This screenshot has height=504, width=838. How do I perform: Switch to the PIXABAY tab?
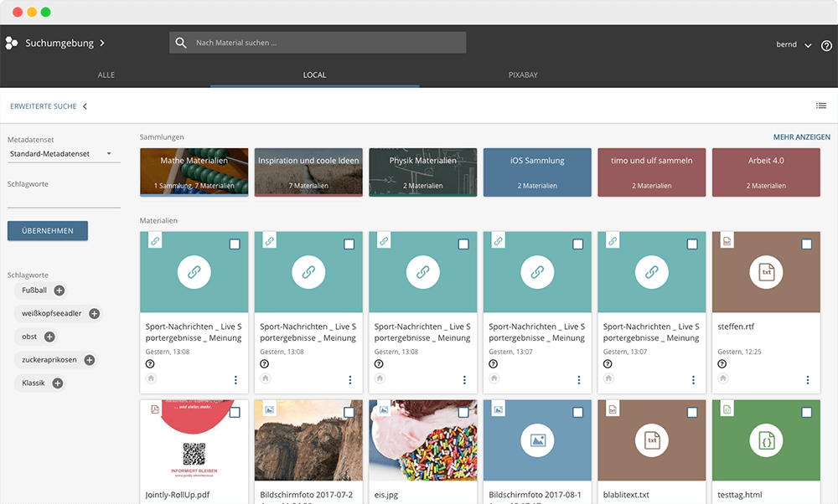point(523,75)
